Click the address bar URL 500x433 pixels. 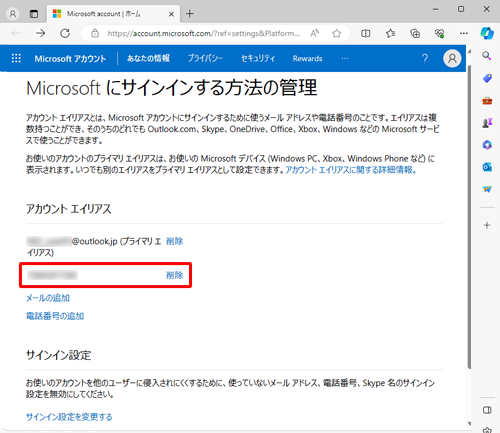pyautogui.click(x=203, y=33)
